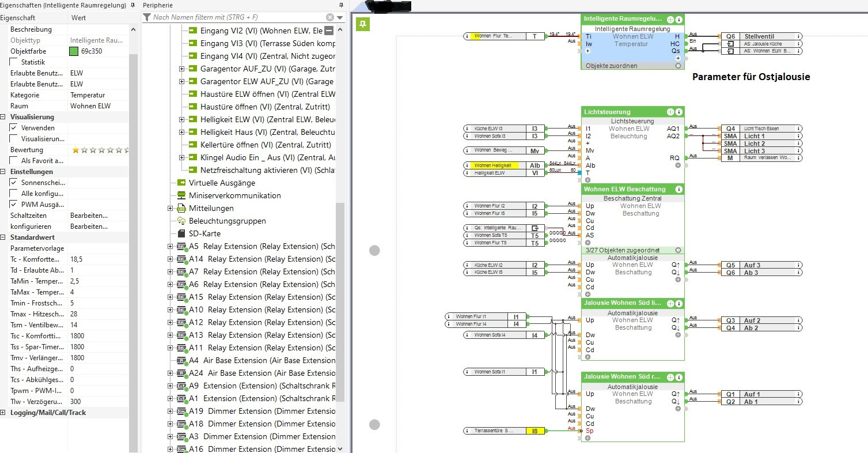Expand the Logging/Mail/Call/Track section

point(3,413)
